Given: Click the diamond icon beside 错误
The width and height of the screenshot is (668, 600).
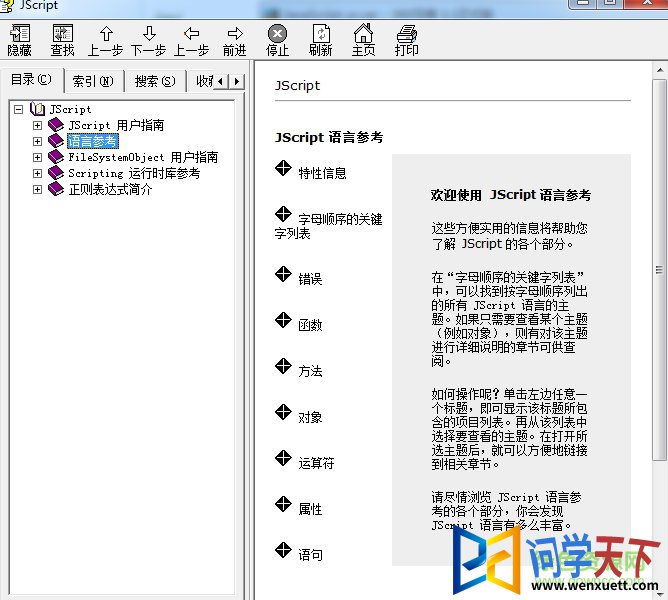Looking at the screenshot, I should 283,274.
